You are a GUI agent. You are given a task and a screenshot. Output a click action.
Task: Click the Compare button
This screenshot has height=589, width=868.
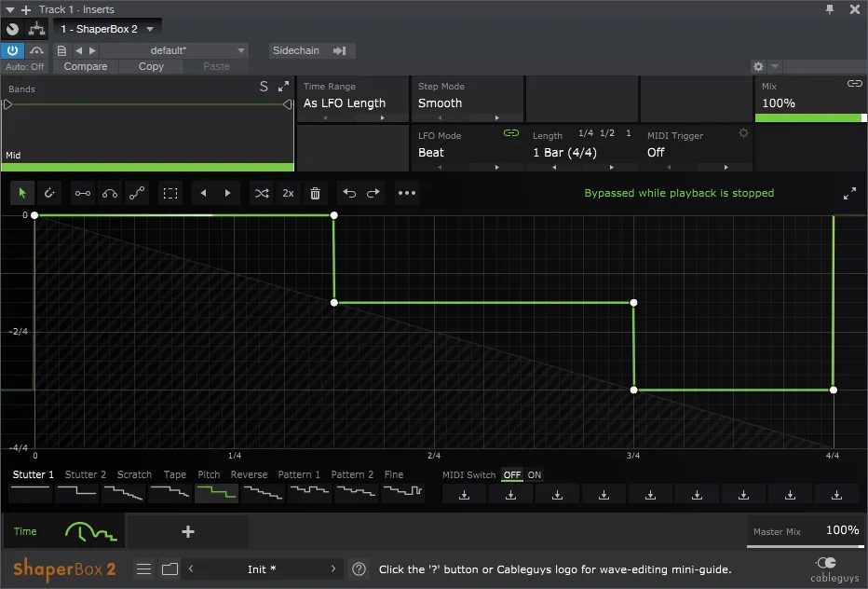pos(86,66)
